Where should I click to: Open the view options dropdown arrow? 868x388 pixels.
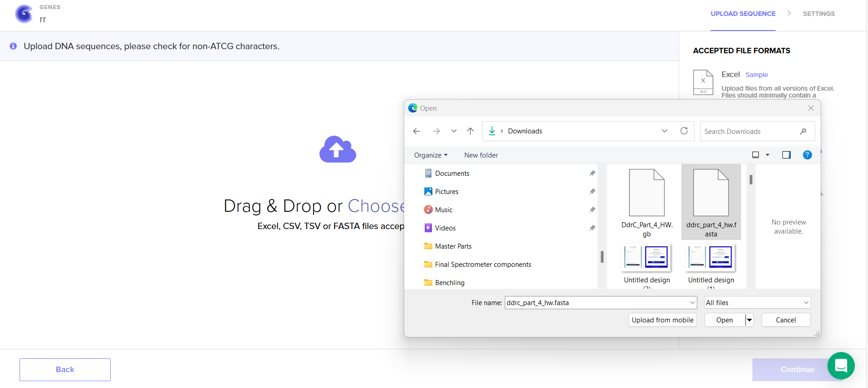(767, 155)
